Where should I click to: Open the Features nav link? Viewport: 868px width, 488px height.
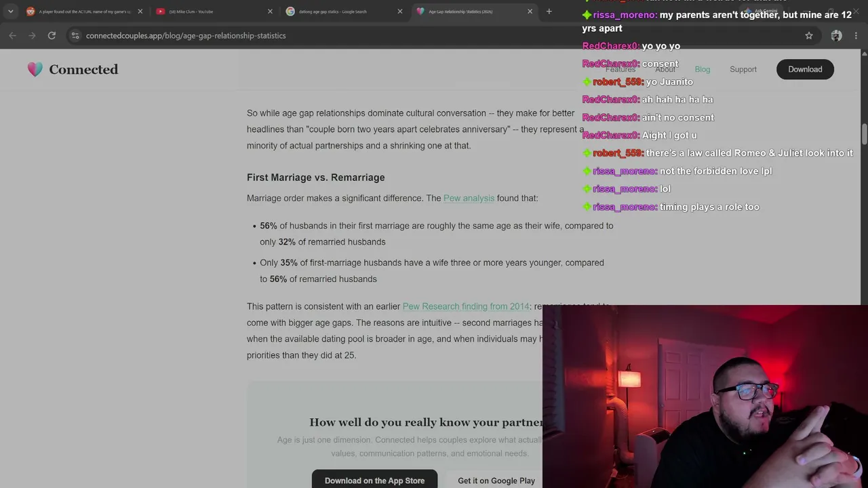point(620,69)
